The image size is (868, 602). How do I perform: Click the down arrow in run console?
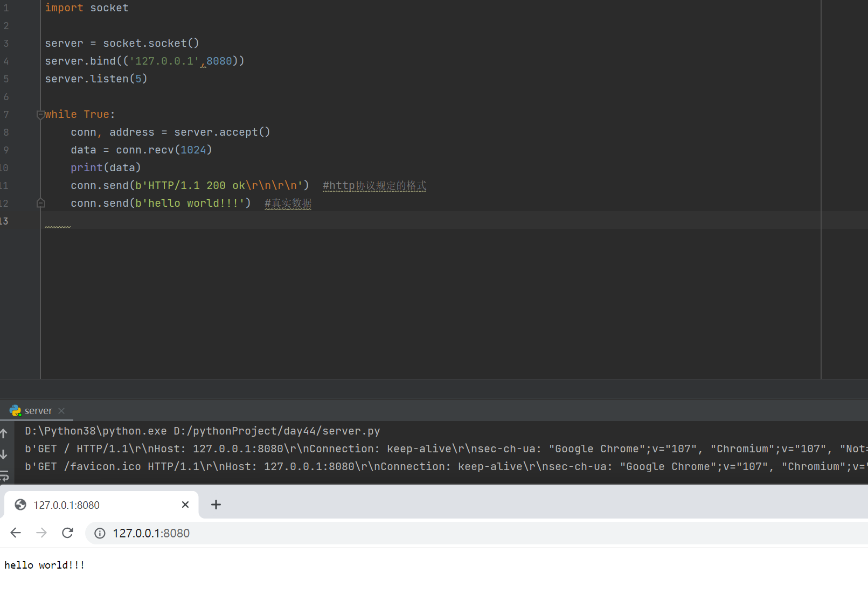point(4,454)
